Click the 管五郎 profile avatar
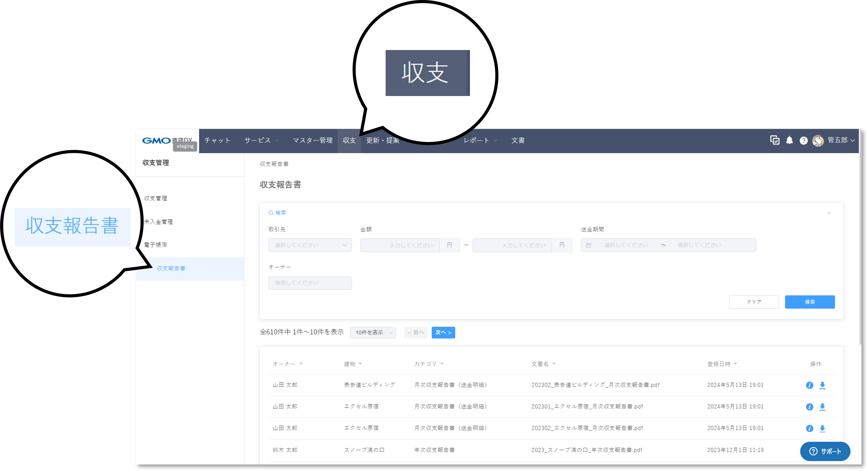 pyautogui.click(x=818, y=140)
